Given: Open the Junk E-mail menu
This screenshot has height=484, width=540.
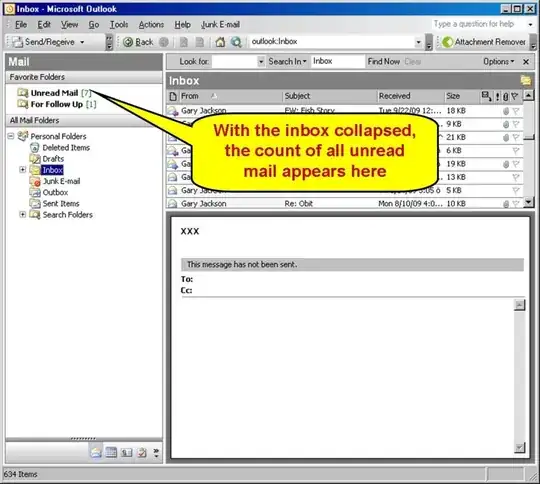Looking at the screenshot, I should click(x=220, y=24).
